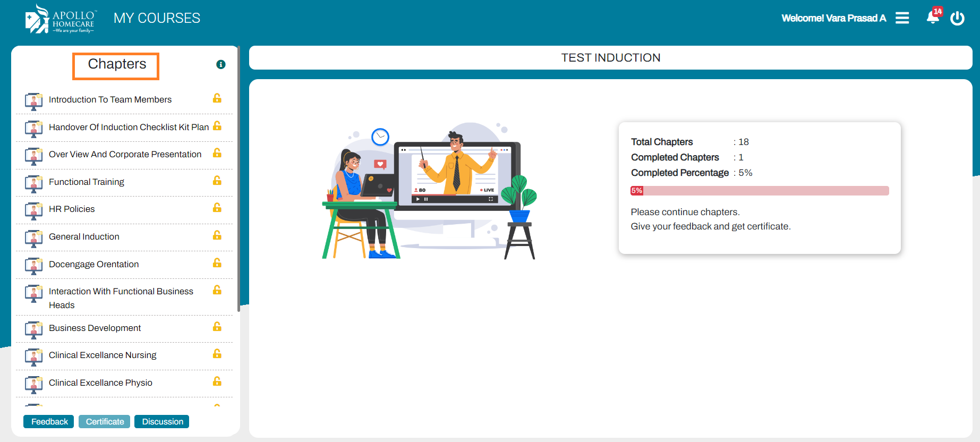Image resolution: width=980 pixels, height=442 pixels.
Task: Click the General Induction chapter icon
Action: point(33,238)
